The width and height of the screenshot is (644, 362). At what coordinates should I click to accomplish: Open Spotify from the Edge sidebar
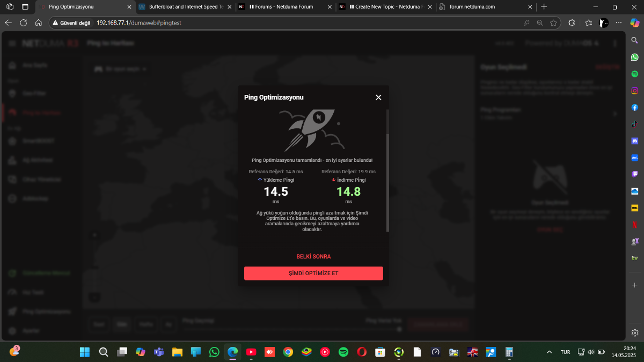tap(635, 73)
